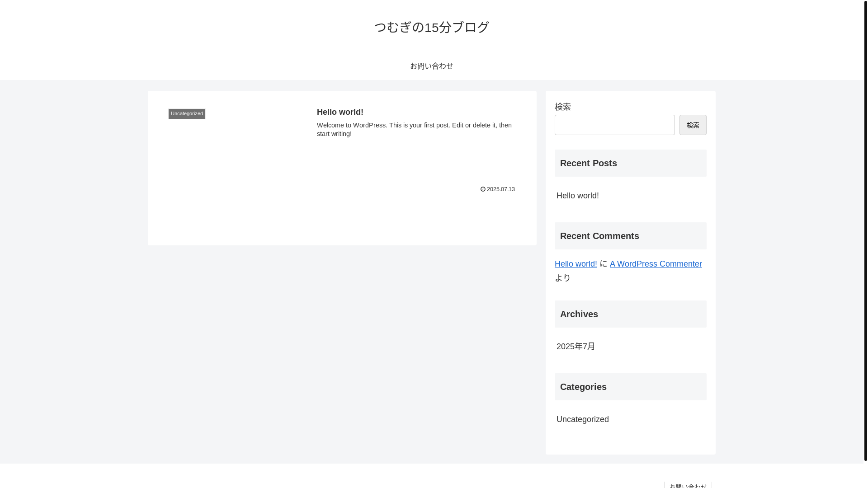The height and width of the screenshot is (488, 868).
Task: Click the Recent Posts heading
Action: [630, 163]
